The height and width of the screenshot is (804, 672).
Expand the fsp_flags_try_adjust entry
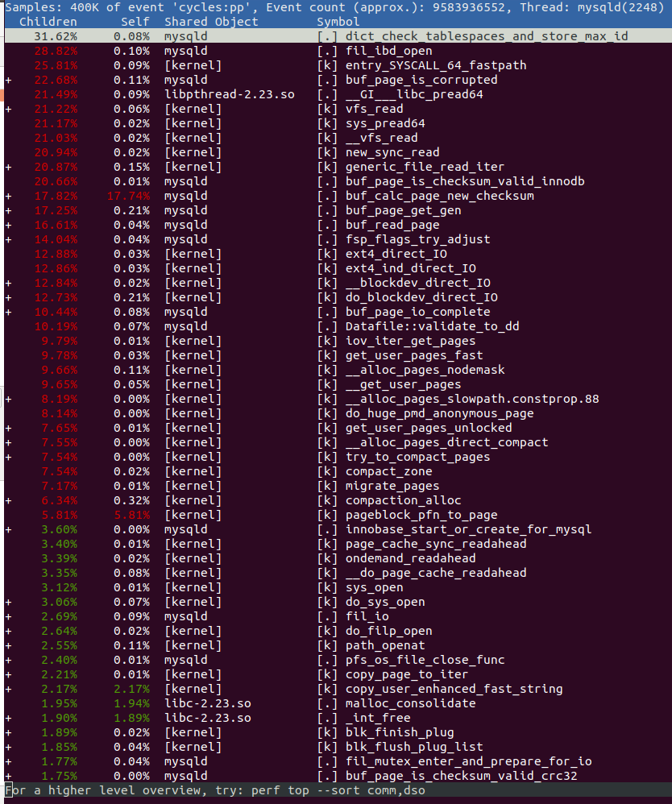click(9, 239)
